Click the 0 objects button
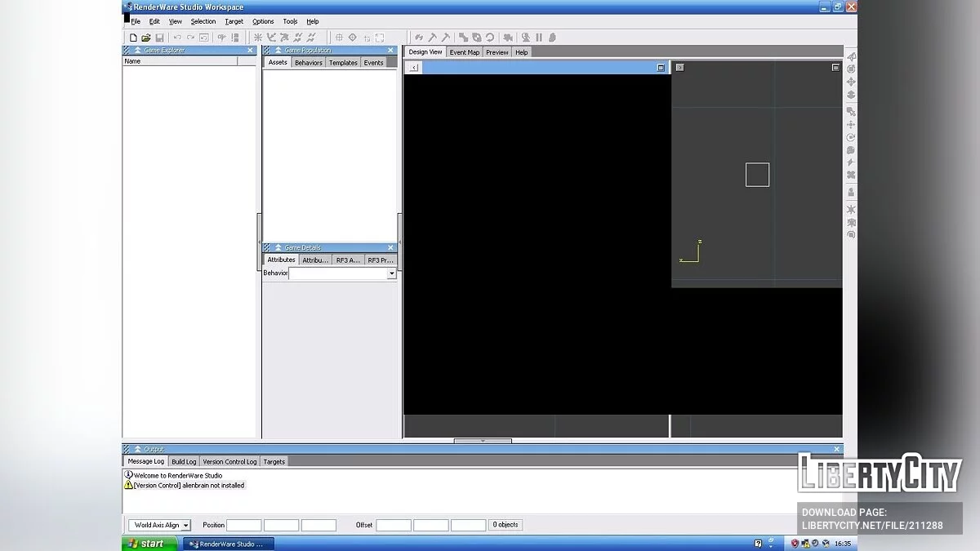The width and height of the screenshot is (980, 551). coord(505,525)
